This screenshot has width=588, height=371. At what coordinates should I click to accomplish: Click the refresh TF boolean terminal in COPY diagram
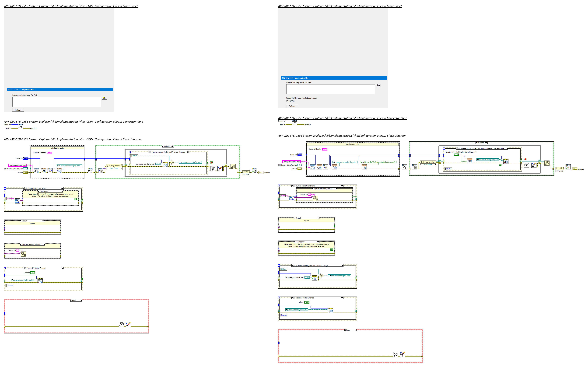(33, 273)
